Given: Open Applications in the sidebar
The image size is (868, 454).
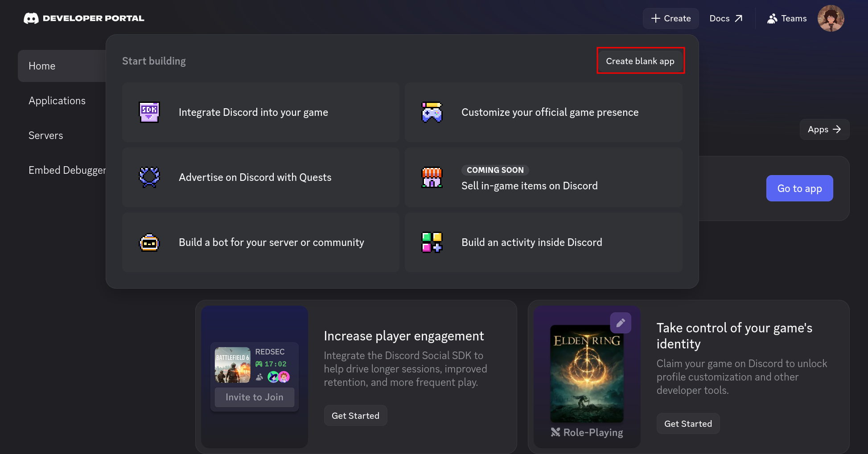Looking at the screenshot, I should [x=57, y=101].
